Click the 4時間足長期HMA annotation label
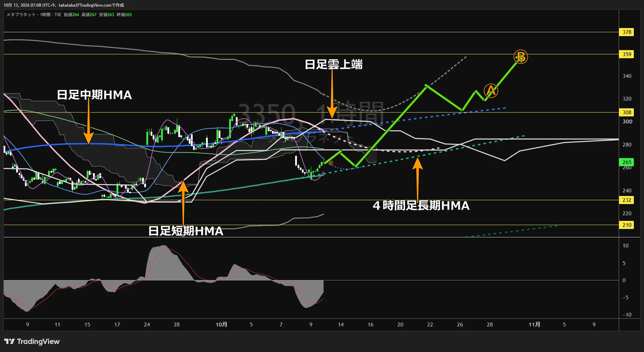Screen dimensions: 644x352 tap(421, 205)
